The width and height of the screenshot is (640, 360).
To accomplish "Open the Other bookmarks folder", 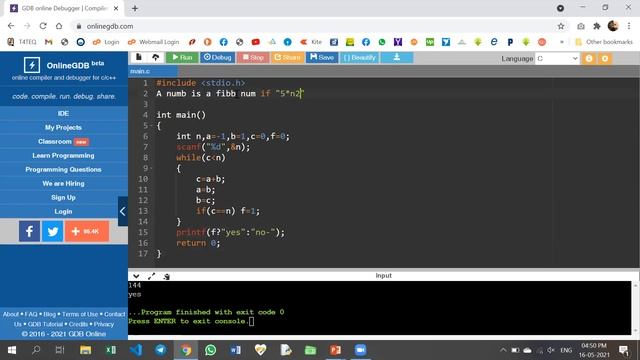I will coord(603,42).
